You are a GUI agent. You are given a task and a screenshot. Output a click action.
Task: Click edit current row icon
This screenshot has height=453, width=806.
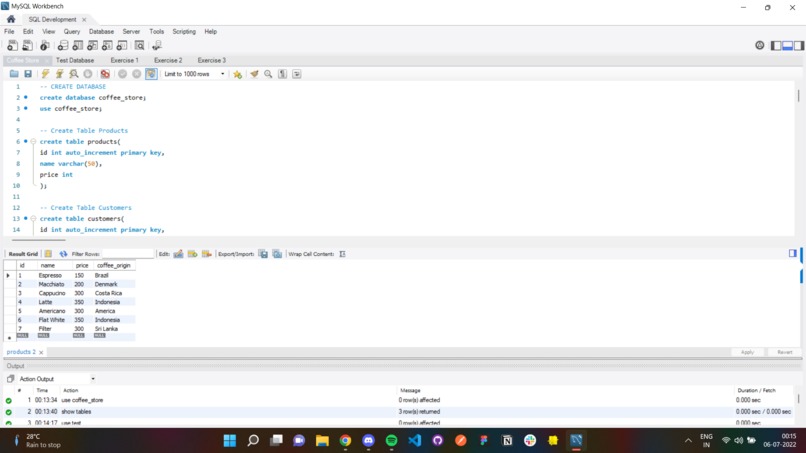178,253
